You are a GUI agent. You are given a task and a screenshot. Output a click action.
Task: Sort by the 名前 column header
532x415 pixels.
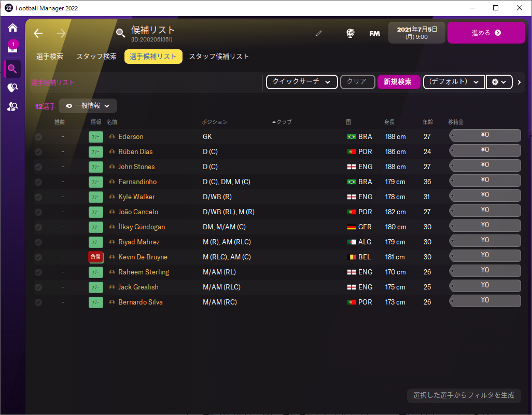112,122
